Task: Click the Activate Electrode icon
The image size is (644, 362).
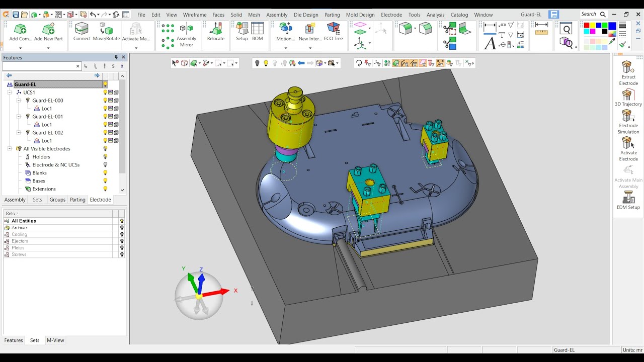Action: pos(628,143)
